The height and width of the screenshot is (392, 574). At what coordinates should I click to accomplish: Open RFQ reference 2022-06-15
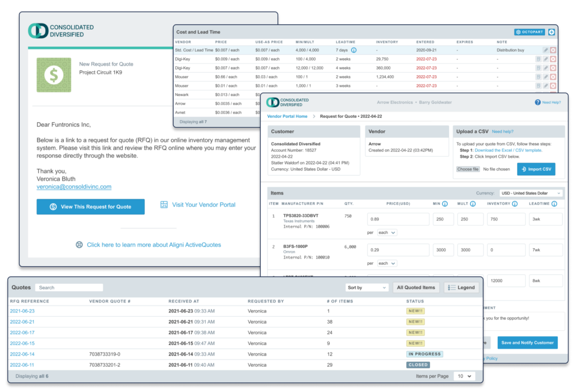click(x=22, y=343)
